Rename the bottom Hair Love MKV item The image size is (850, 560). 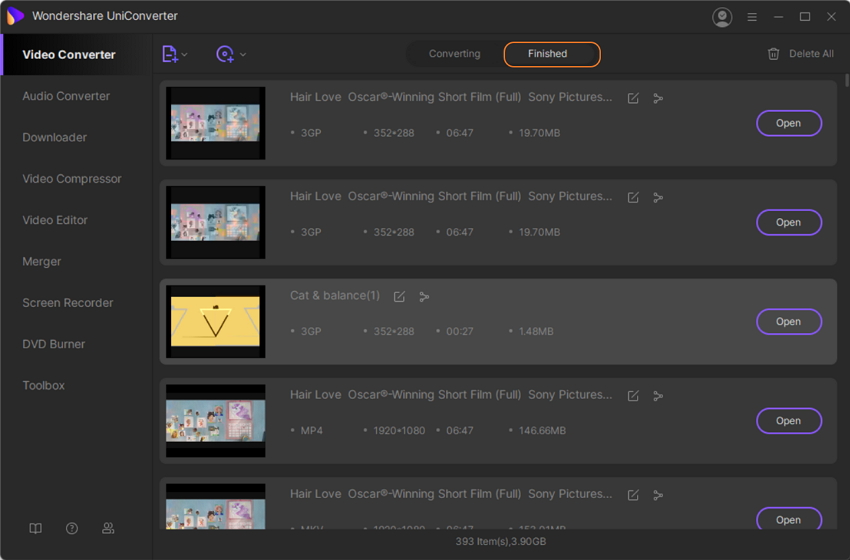(633, 495)
